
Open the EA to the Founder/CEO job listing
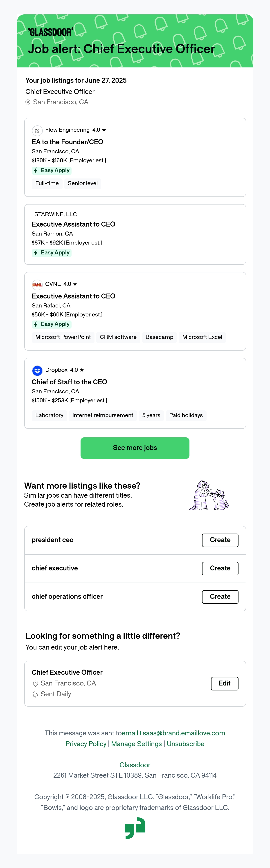click(67, 142)
